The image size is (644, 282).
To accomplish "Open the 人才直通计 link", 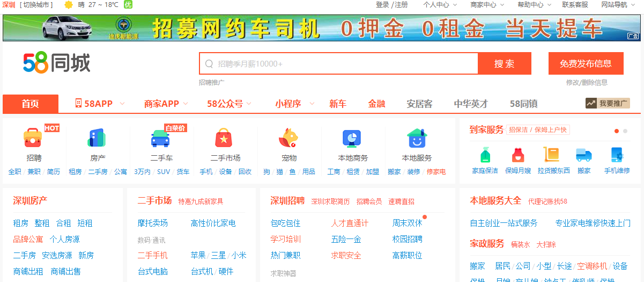I will 350,223.
